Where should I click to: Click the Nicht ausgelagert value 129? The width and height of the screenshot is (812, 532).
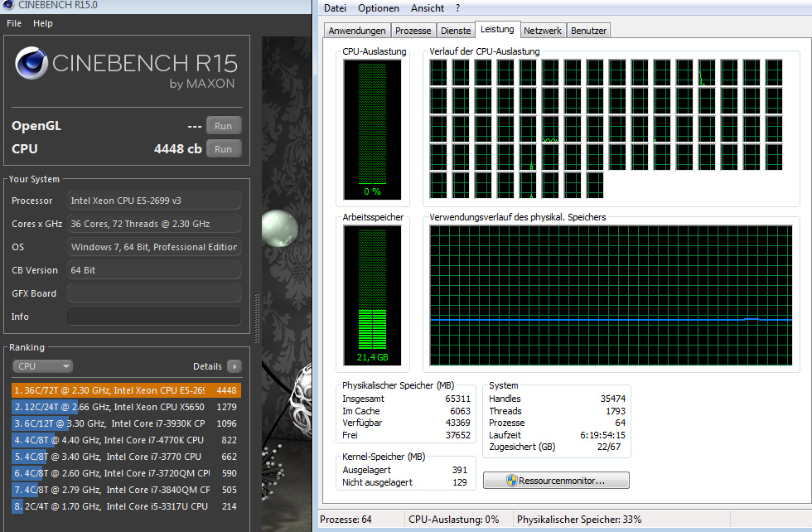pos(460,482)
